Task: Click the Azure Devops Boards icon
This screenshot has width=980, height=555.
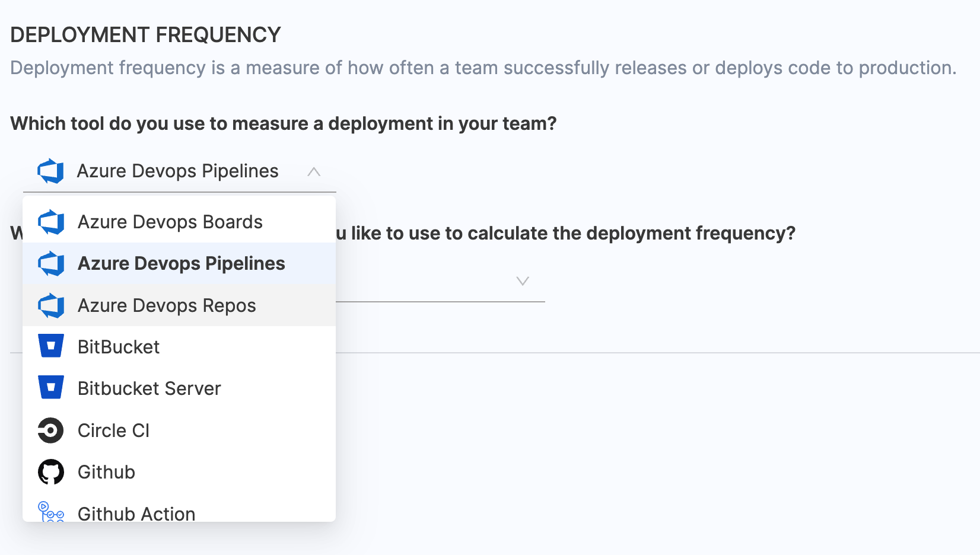Action: [x=51, y=222]
